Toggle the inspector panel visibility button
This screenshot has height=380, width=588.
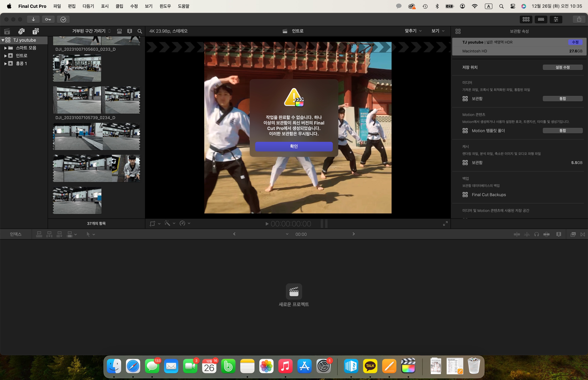(556, 19)
